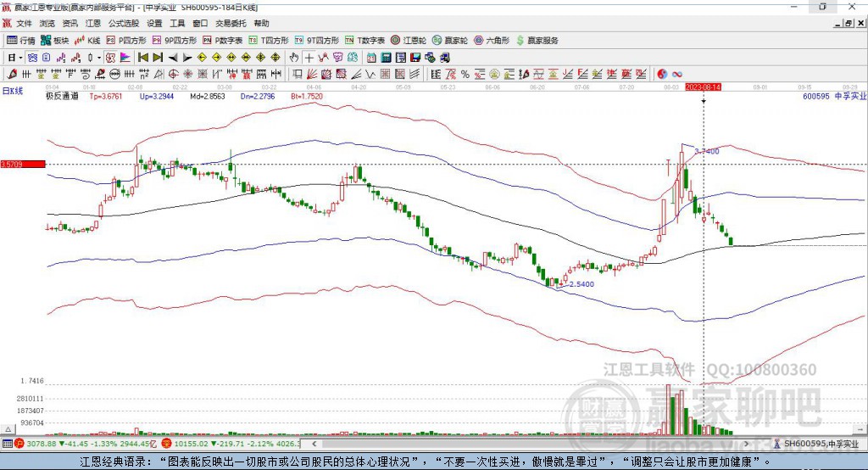
Task: Open the 9T四方形 tool
Action: coord(317,41)
